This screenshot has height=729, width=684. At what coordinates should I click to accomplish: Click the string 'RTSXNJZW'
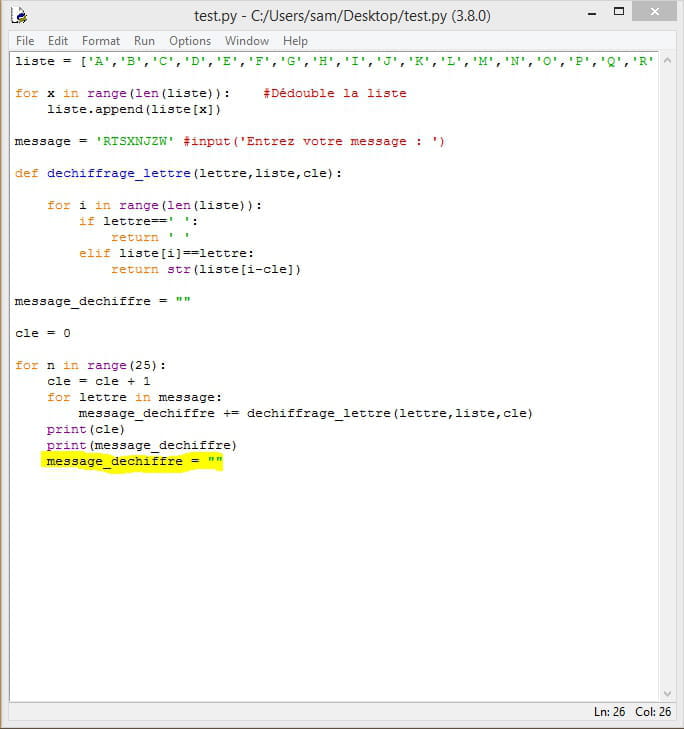134,141
